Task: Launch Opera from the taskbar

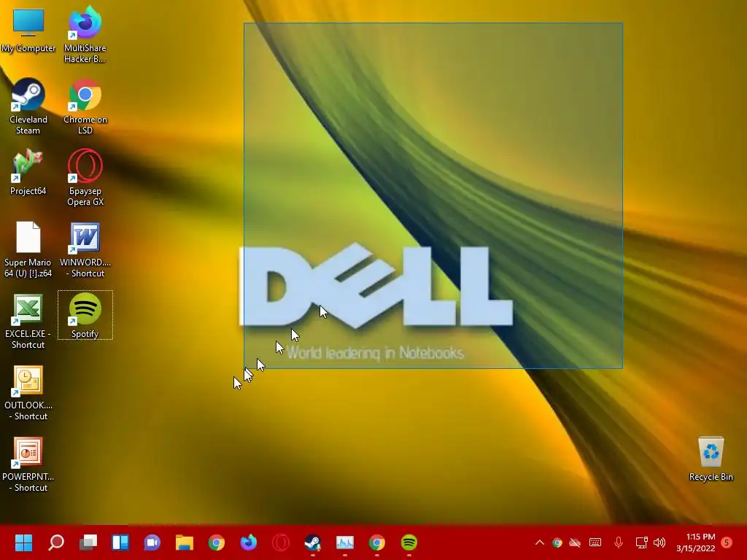Action: (x=281, y=542)
